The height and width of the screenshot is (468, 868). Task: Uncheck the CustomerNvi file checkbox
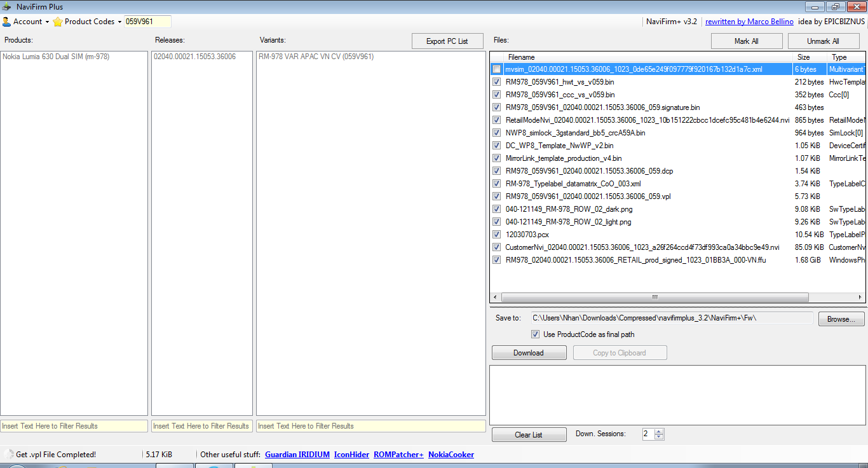click(x=496, y=247)
